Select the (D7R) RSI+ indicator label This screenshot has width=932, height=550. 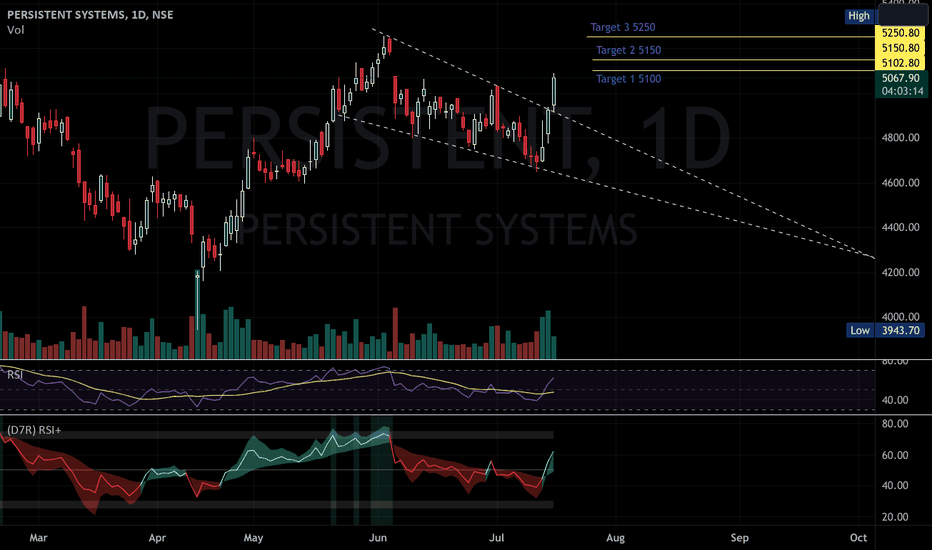tap(34, 430)
